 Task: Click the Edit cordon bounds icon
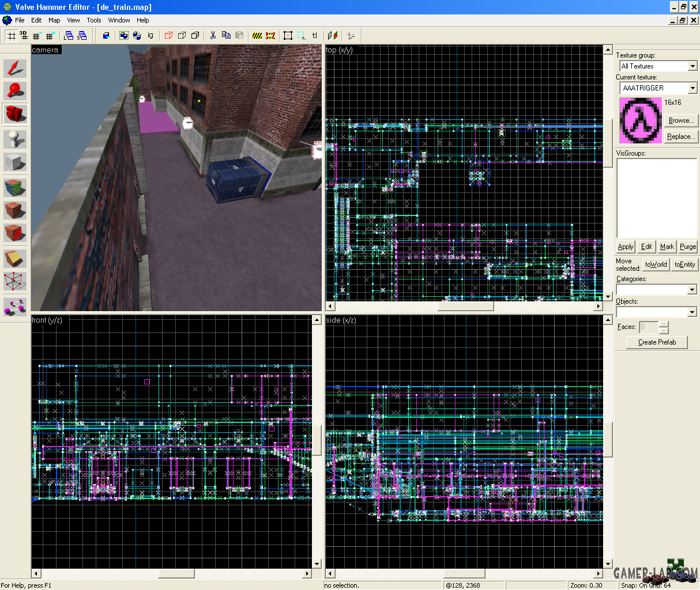point(270,36)
